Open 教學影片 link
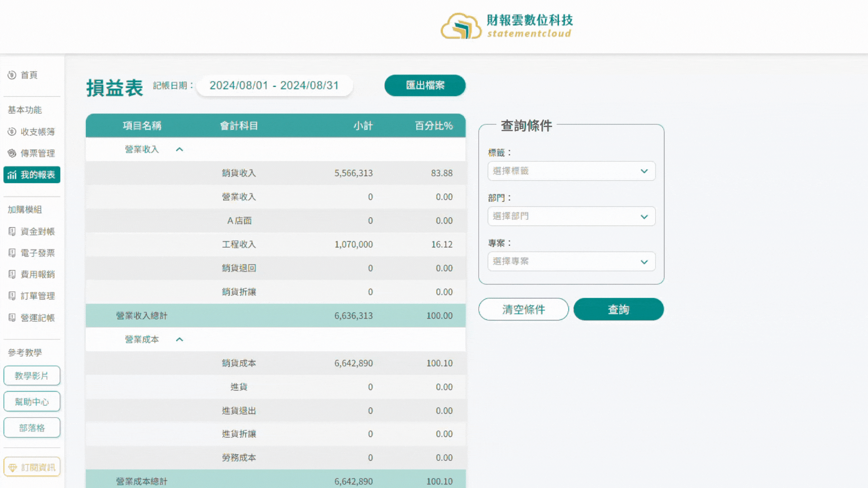Viewport: 868px width, 488px height. pos(32,376)
